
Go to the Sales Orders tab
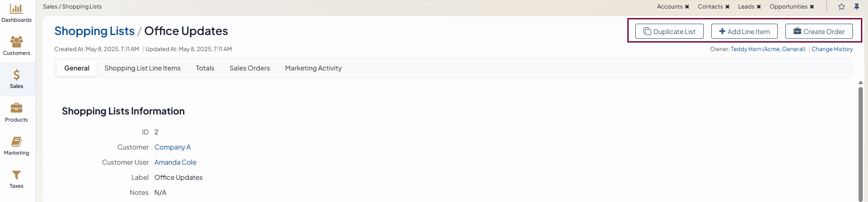pyautogui.click(x=250, y=68)
